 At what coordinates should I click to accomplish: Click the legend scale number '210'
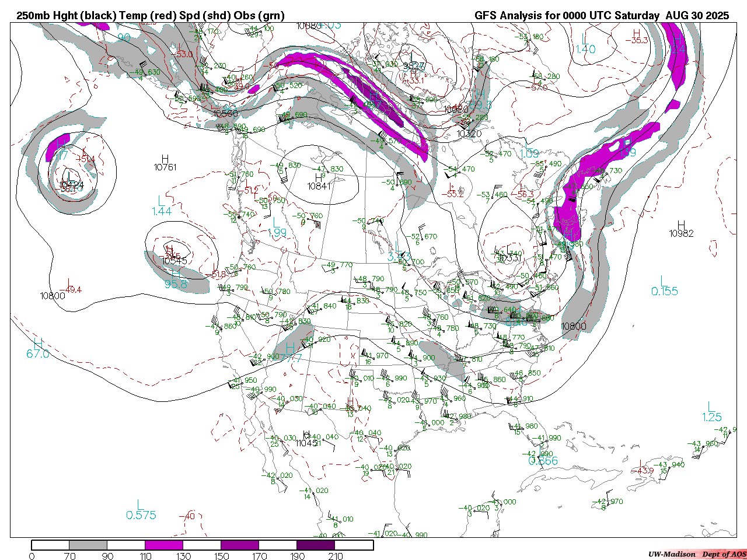click(x=335, y=556)
